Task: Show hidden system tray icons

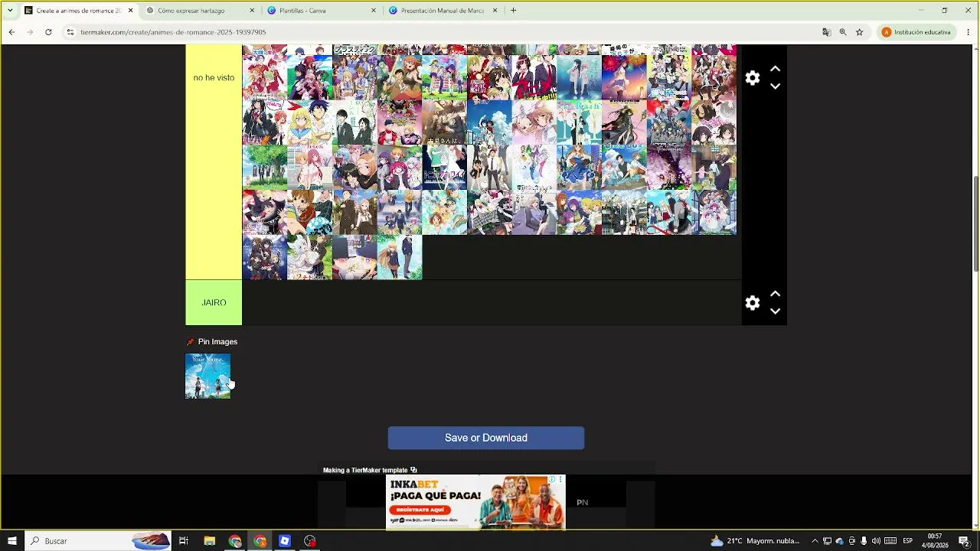Action: click(815, 541)
